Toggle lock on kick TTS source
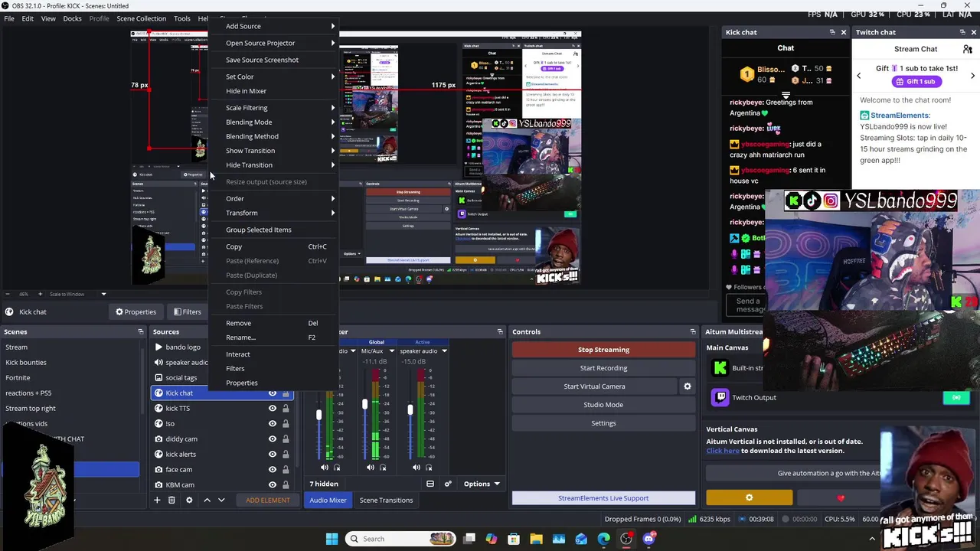This screenshot has height=551, width=980. click(x=286, y=408)
